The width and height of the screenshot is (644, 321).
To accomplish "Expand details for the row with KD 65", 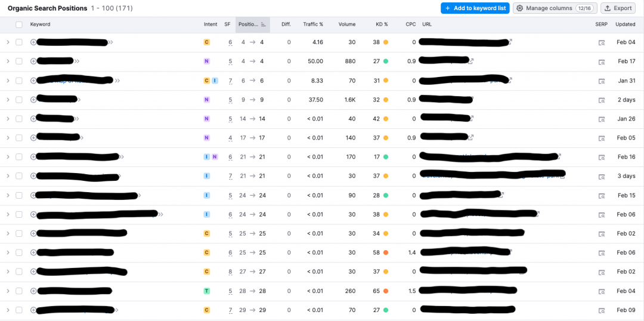I will click(8, 291).
